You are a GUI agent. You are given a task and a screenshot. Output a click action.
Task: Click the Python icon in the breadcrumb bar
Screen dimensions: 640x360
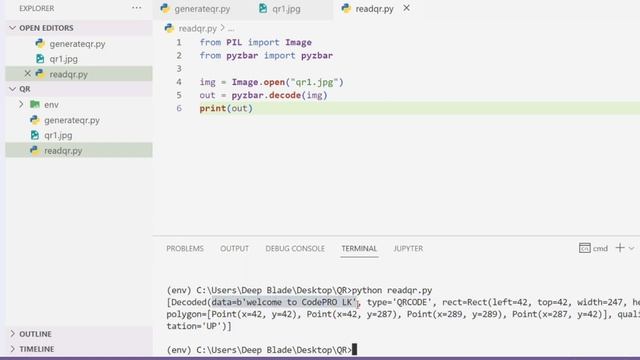click(x=169, y=28)
